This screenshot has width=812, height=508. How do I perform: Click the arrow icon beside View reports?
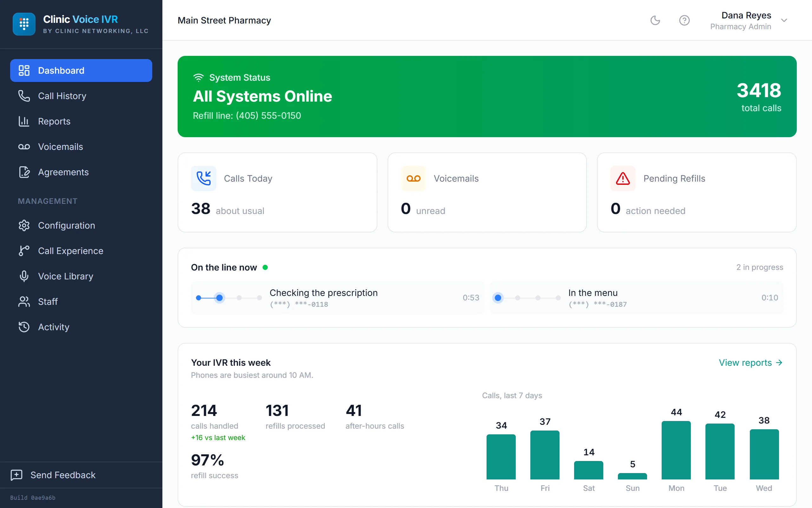click(779, 363)
